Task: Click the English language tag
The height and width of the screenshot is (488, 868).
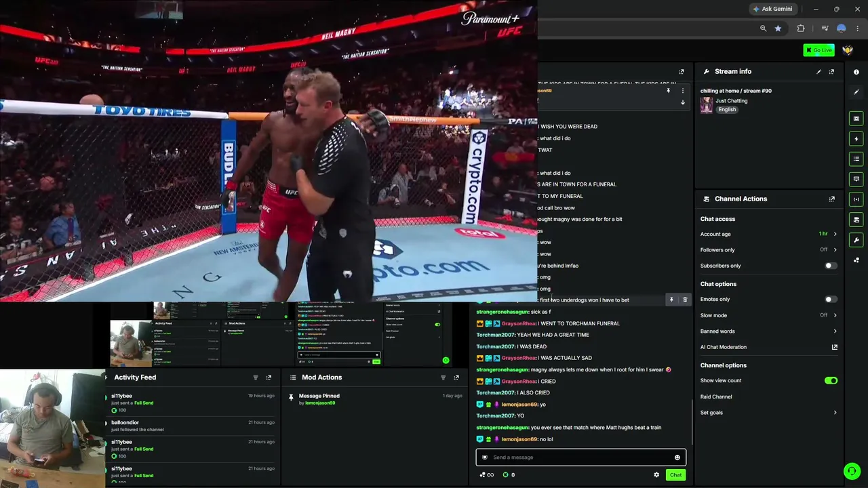Action: pyautogui.click(x=727, y=110)
